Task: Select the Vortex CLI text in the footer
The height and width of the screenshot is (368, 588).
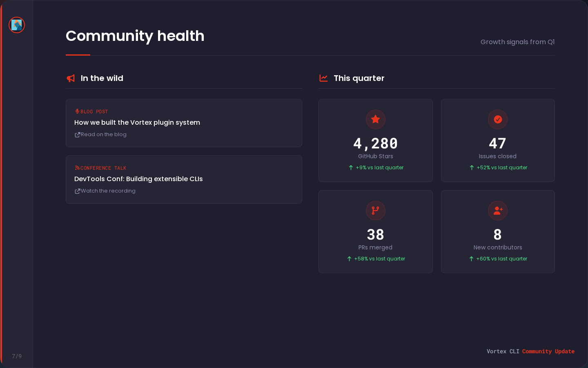Action: click(502, 351)
